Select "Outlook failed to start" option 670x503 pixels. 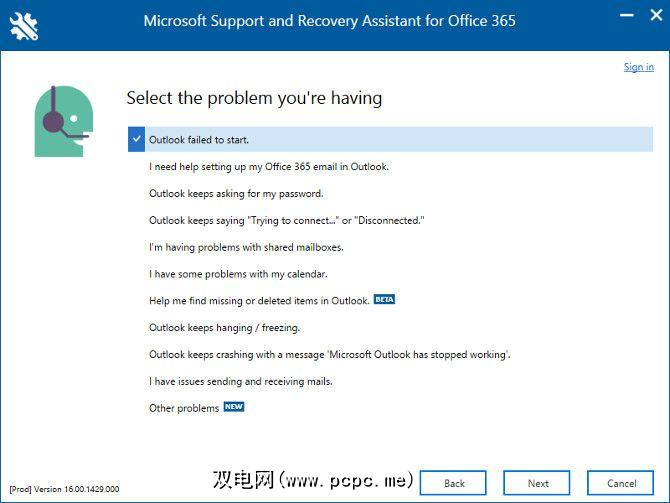click(199, 140)
